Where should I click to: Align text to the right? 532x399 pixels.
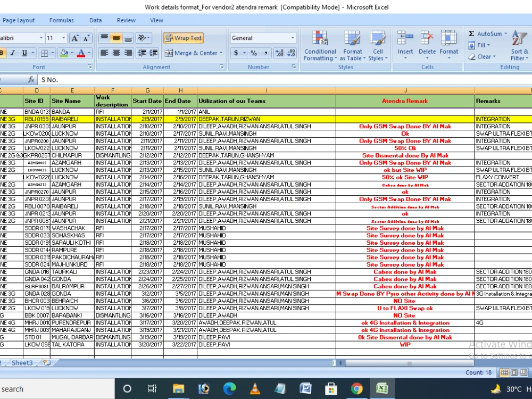tap(128, 53)
